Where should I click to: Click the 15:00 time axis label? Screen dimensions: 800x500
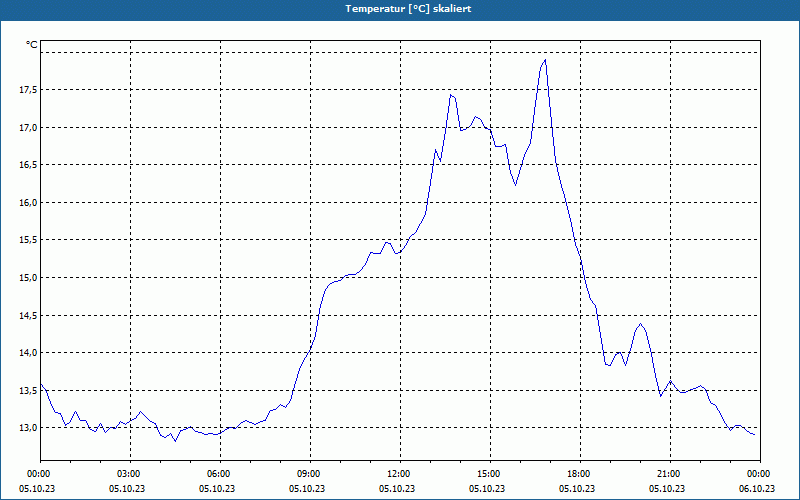tap(490, 474)
